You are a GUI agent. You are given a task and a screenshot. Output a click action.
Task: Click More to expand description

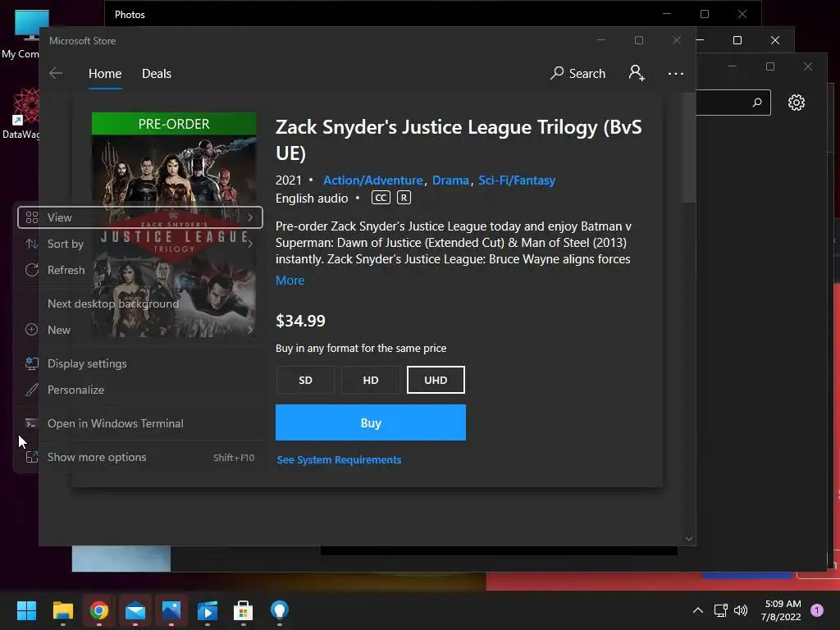[x=290, y=281]
